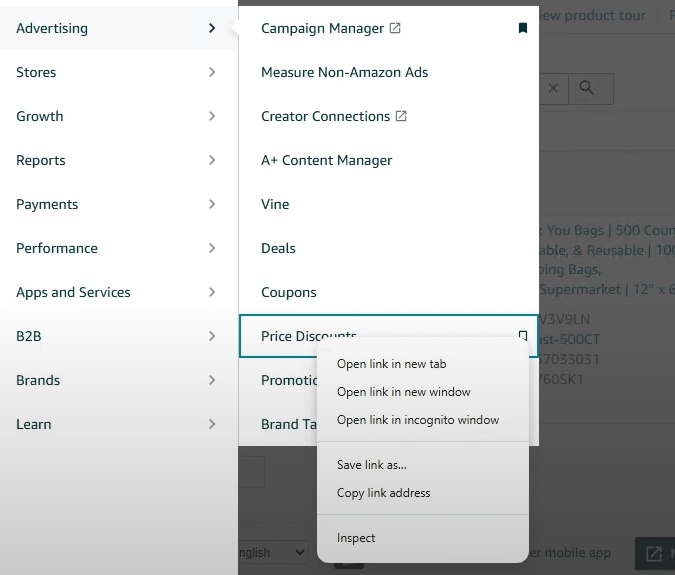Expand the Stores menu chevron
The image size is (675, 575).
212,72
